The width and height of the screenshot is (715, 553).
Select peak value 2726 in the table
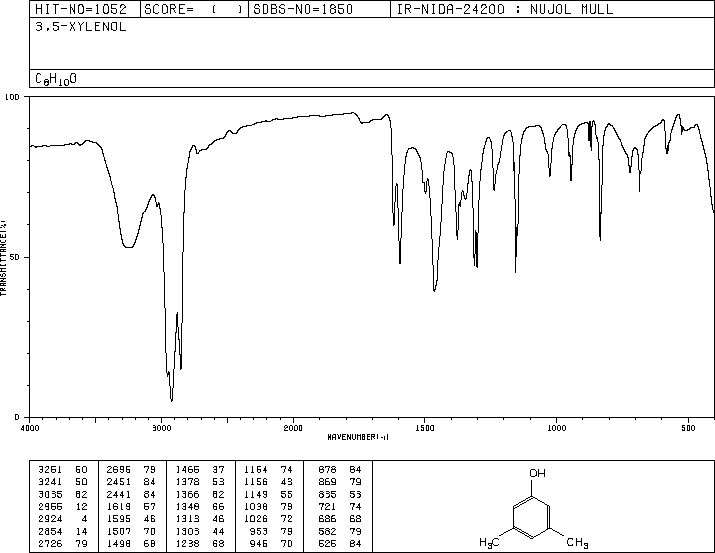[x=50, y=544]
